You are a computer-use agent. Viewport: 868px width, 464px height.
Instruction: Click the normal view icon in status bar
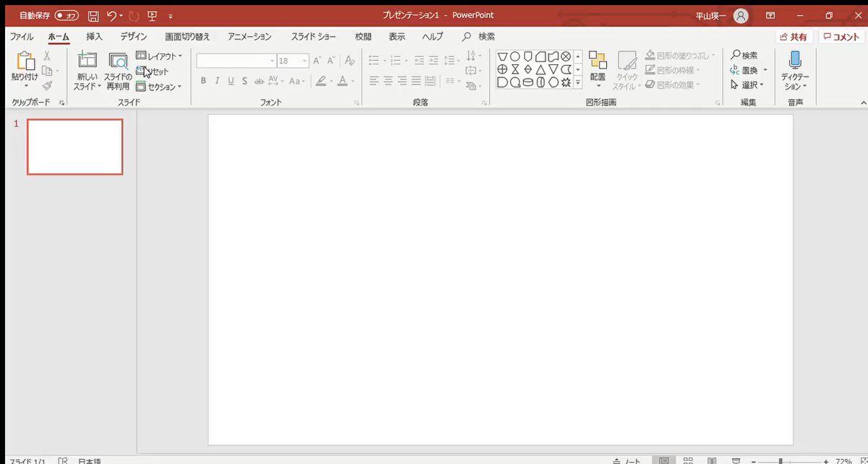pos(664,460)
